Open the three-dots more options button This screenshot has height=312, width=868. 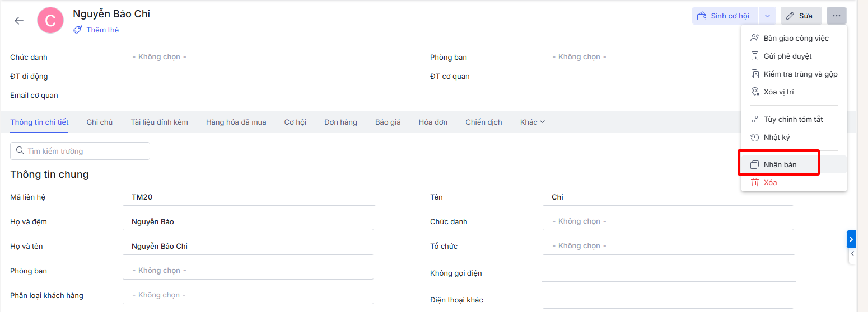pyautogui.click(x=836, y=16)
